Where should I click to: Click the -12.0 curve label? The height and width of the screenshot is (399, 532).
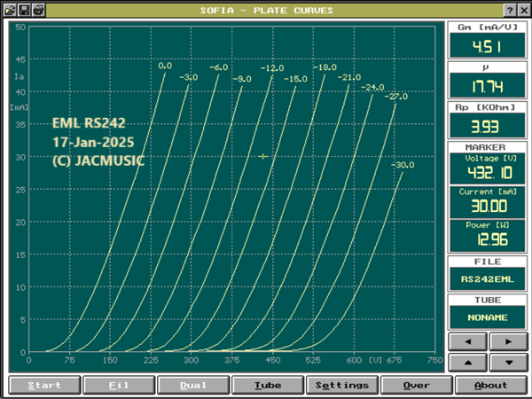point(272,68)
